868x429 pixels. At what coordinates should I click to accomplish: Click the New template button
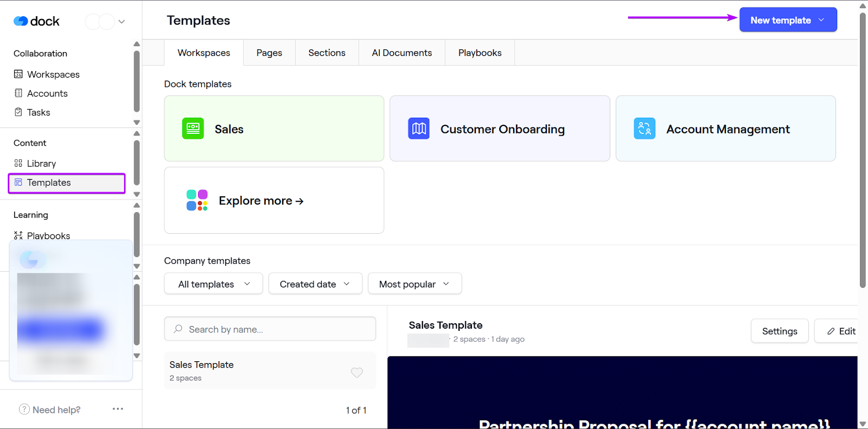coord(788,20)
